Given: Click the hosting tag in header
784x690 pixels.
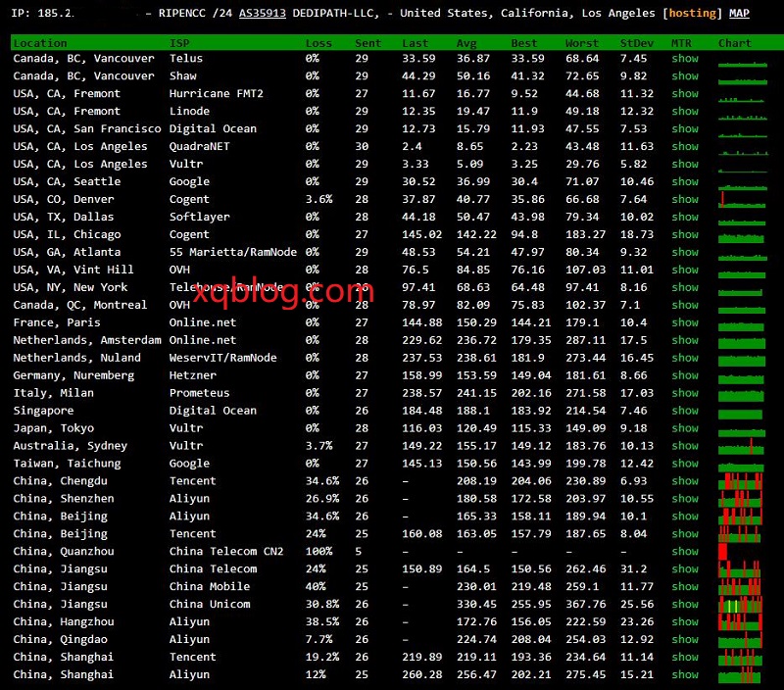Looking at the screenshot, I should pos(693,13).
